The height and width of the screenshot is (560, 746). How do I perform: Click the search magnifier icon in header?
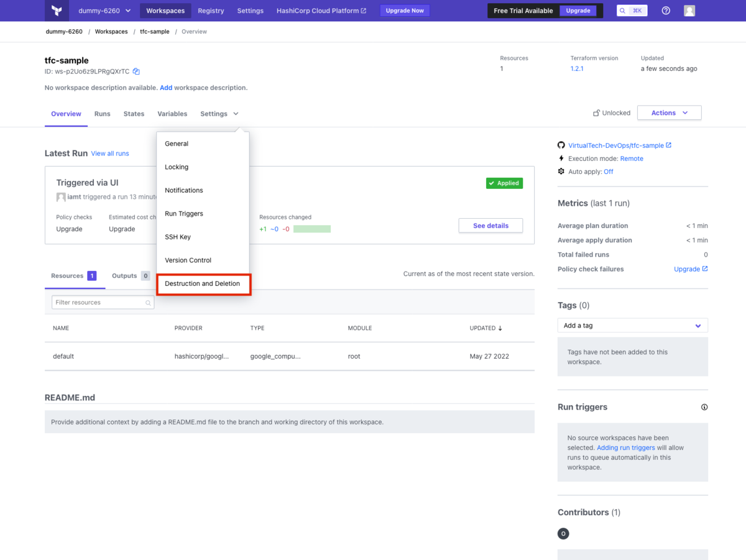click(x=623, y=11)
